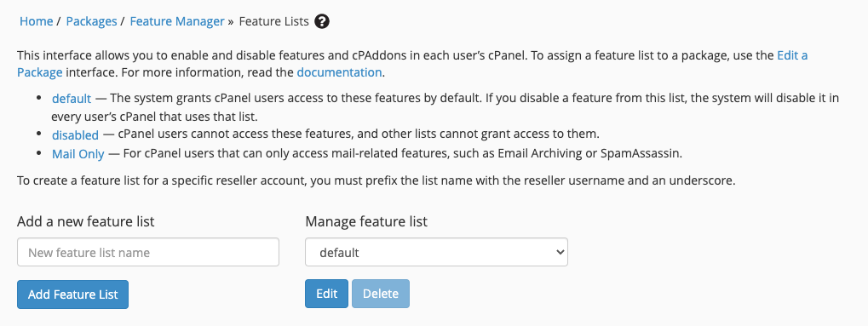Open the Manage feature list dropdown
This screenshot has width=868, height=326.
click(436, 253)
